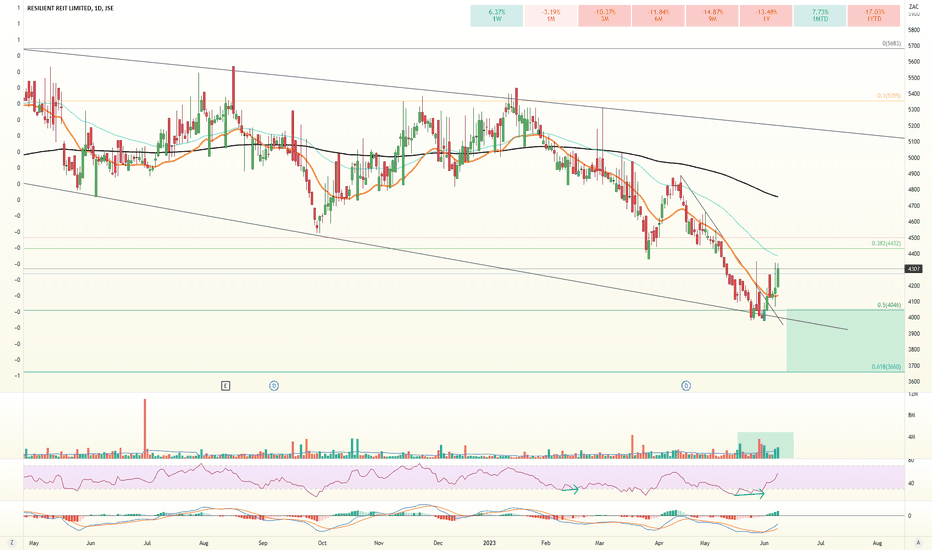Select the 1Y performance box showing -13.48%
932x550 pixels.
click(766, 15)
